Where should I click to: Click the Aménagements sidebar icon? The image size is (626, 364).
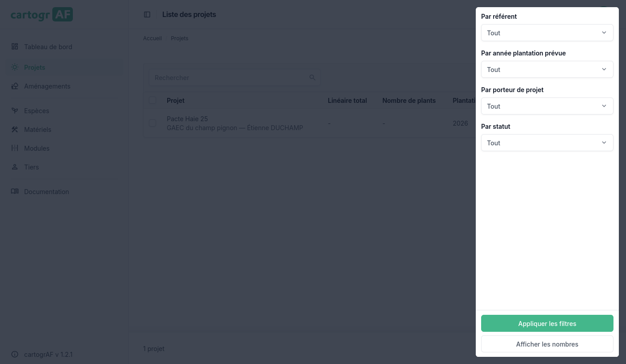(x=15, y=86)
